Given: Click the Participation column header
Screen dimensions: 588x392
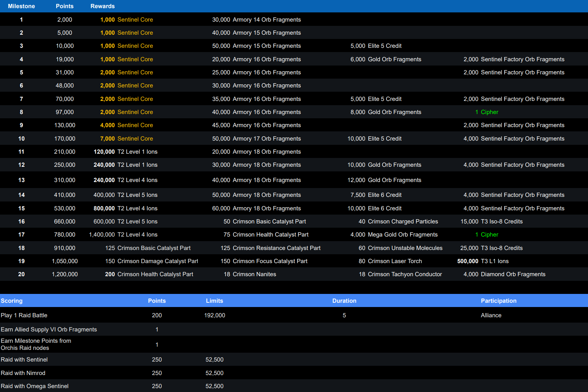Looking at the screenshot, I should click(498, 301).
